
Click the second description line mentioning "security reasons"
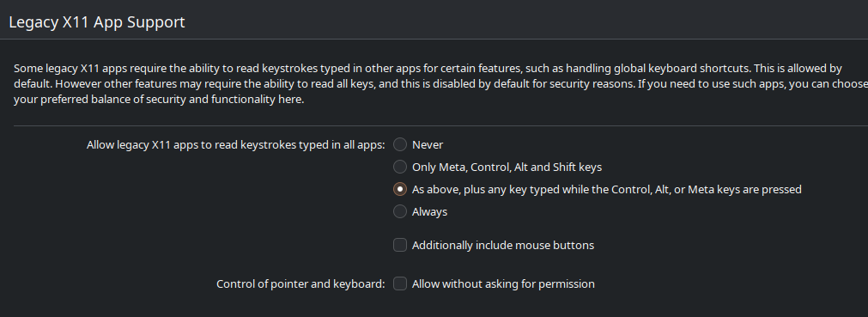(440, 84)
